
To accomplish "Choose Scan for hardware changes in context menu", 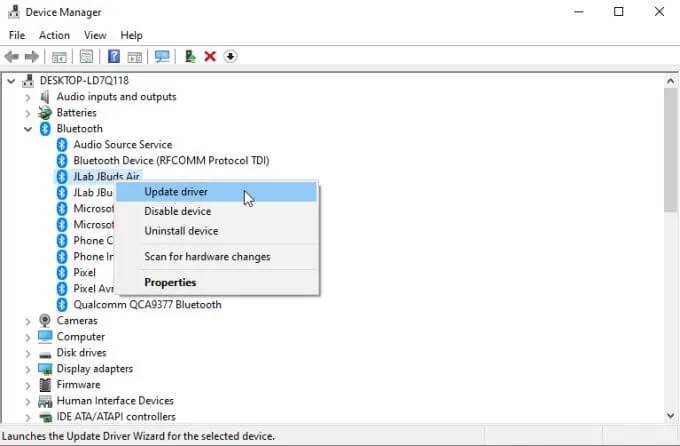I will [217, 257].
